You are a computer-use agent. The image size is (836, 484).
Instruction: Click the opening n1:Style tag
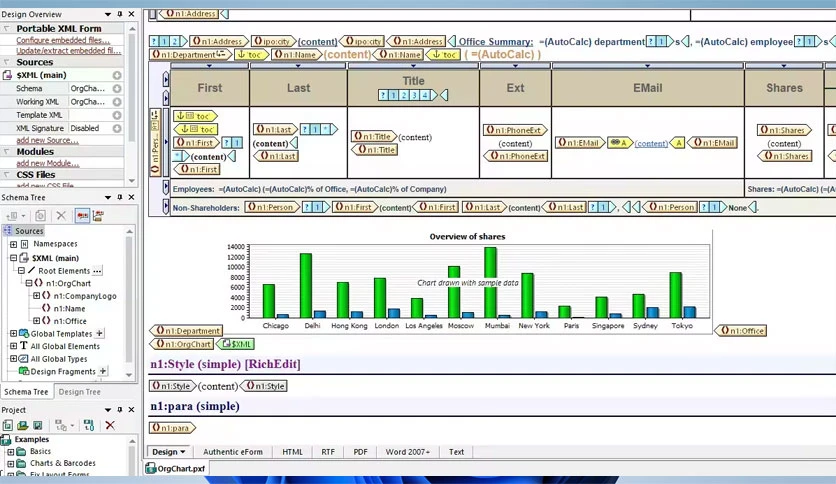click(173, 386)
